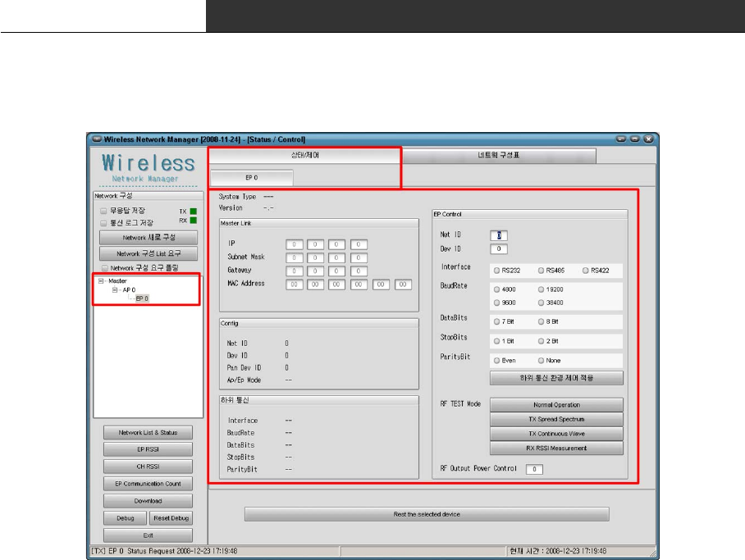Click last MAC Address byte field
The height and width of the screenshot is (560, 745).
(x=403, y=285)
